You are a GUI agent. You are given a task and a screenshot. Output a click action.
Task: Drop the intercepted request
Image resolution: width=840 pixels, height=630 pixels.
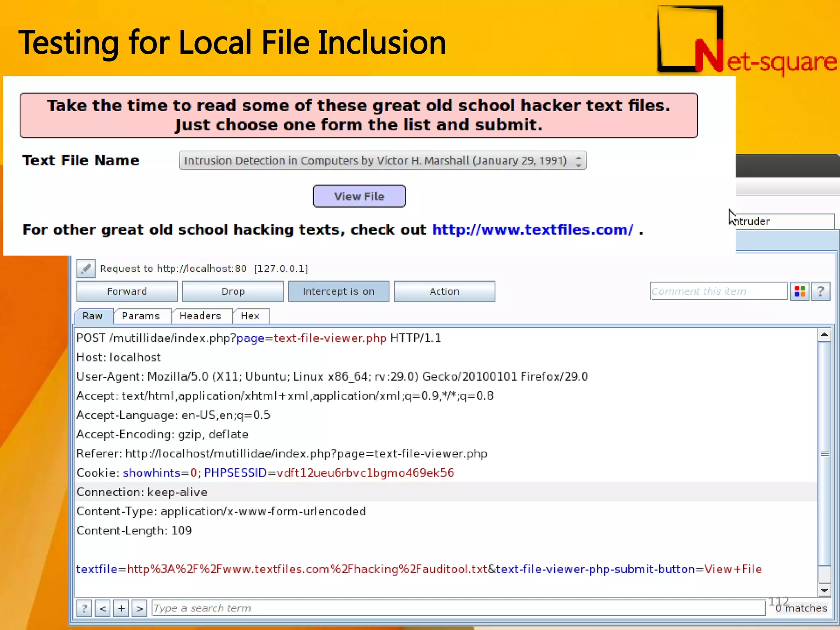(x=233, y=291)
